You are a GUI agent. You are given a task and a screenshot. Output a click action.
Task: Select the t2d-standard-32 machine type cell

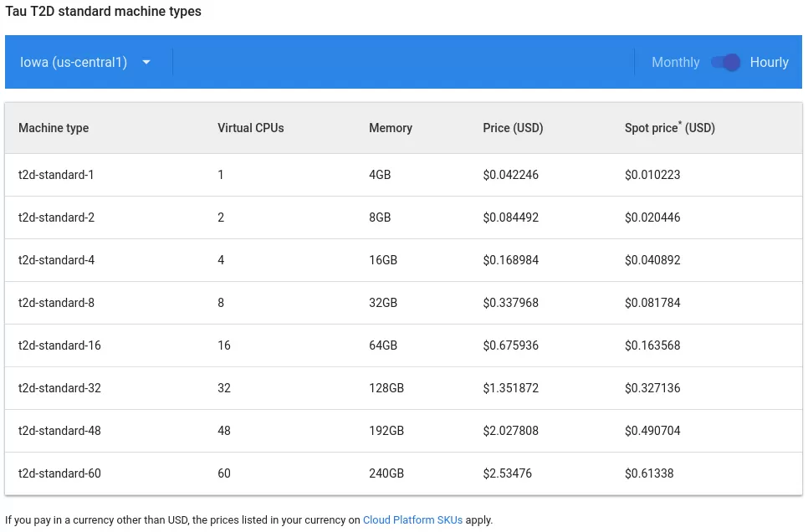pyautogui.click(x=59, y=388)
